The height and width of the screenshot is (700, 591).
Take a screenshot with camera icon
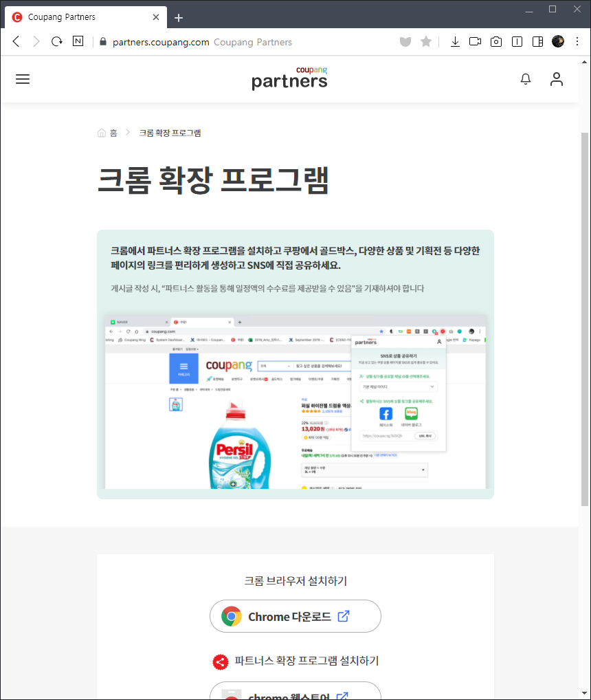pos(496,41)
